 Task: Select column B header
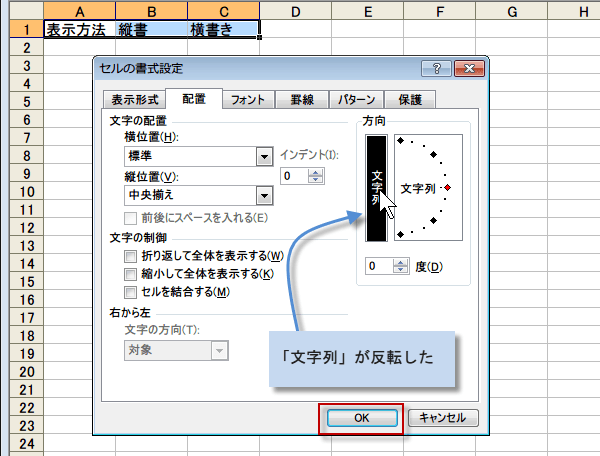(x=152, y=11)
